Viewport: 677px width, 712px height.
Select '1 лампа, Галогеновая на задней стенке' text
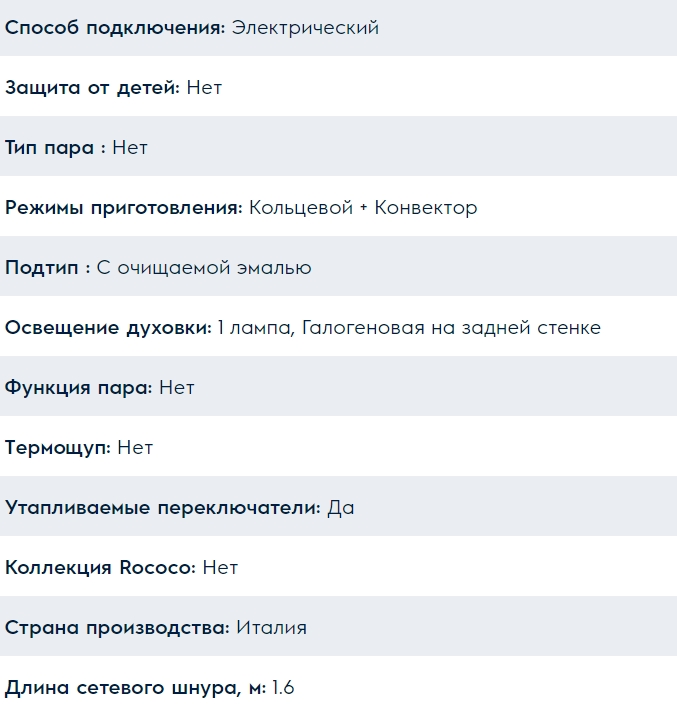click(409, 328)
